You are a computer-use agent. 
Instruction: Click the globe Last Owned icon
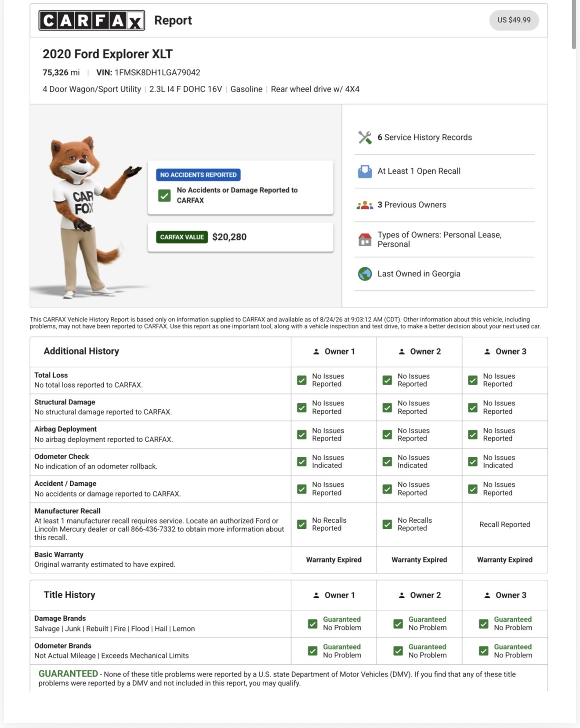[365, 273]
